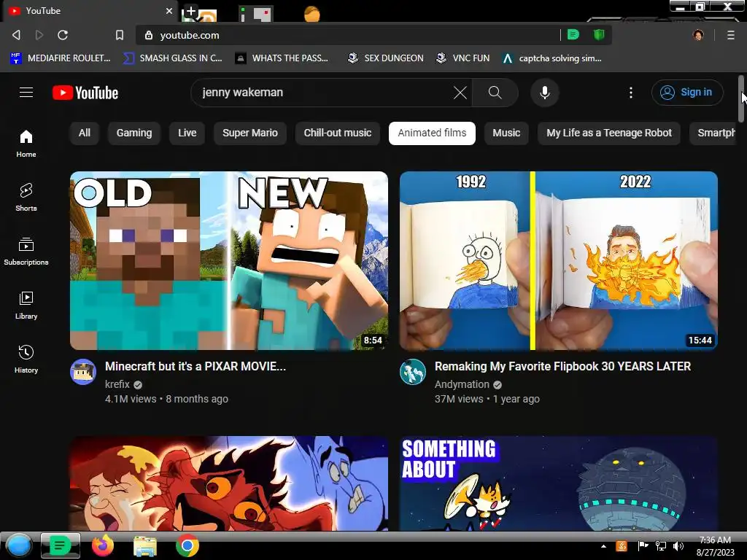This screenshot has height=560, width=747.
Task: Click the Sign in button
Action: pyautogui.click(x=687, y=93)
